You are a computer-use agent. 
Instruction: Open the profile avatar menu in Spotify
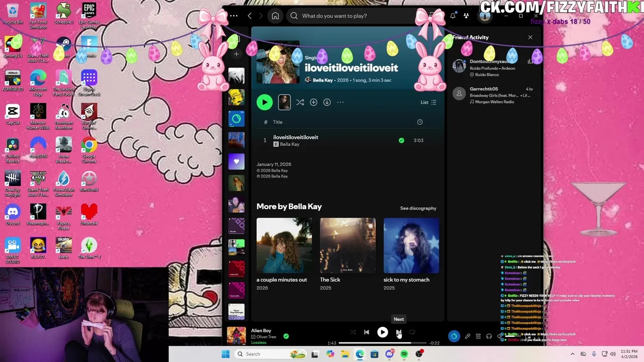(x=485, y=16)
